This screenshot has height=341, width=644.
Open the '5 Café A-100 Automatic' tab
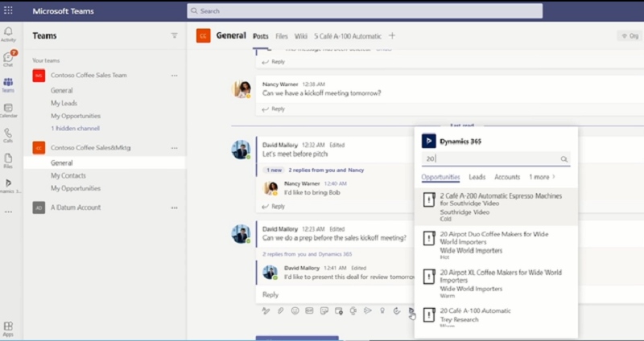tap(348, 36)
